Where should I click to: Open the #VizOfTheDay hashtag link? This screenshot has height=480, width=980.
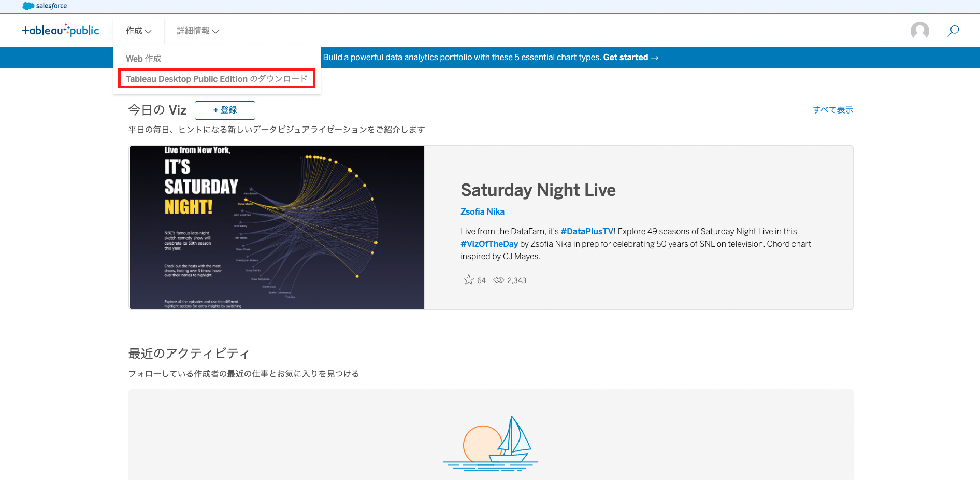tap(489, 244)
